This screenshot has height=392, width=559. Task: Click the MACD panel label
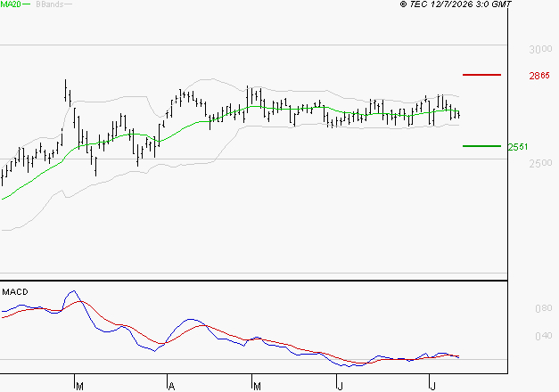pyautogui.click(x=15, y=292)
